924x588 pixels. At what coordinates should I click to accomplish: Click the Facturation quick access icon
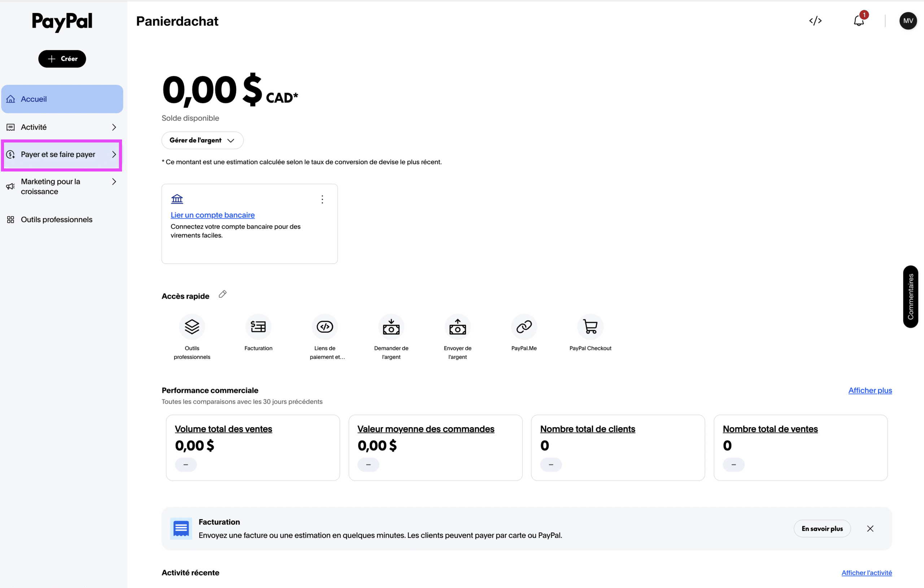258,327
